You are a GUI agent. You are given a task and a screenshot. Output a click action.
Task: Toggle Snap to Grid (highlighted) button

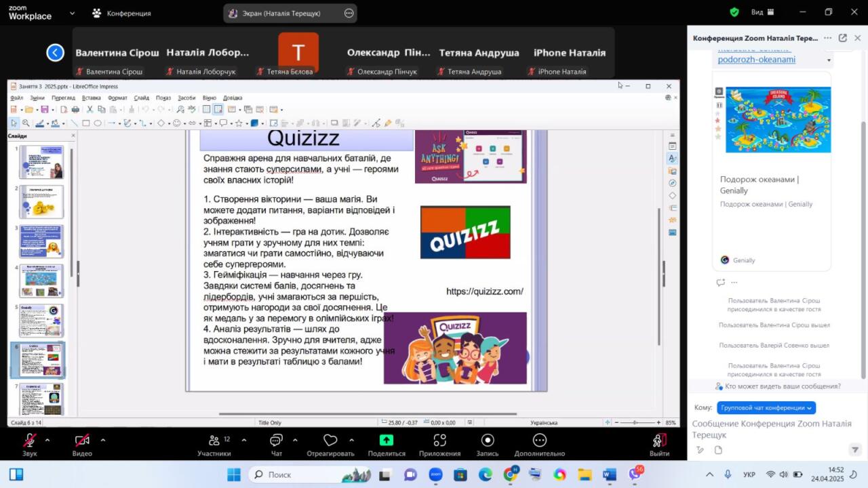coord(218,109)
